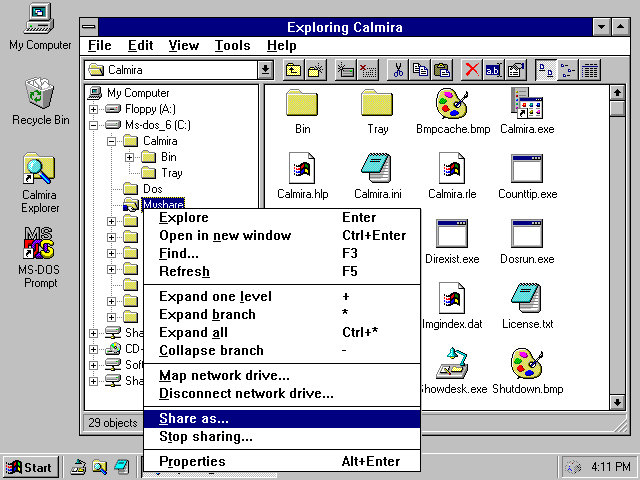Select the Dos folder in tree
640x480 pixels.
coord(143,189)
